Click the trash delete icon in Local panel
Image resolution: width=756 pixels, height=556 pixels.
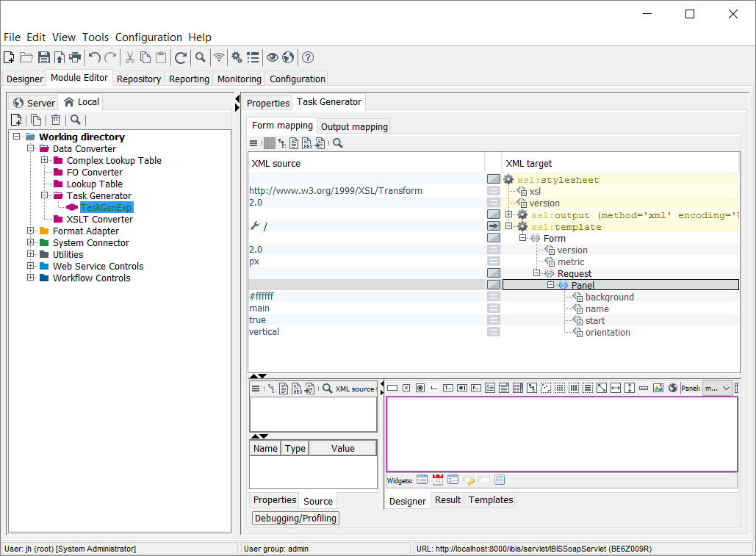[x=56, y=120]
